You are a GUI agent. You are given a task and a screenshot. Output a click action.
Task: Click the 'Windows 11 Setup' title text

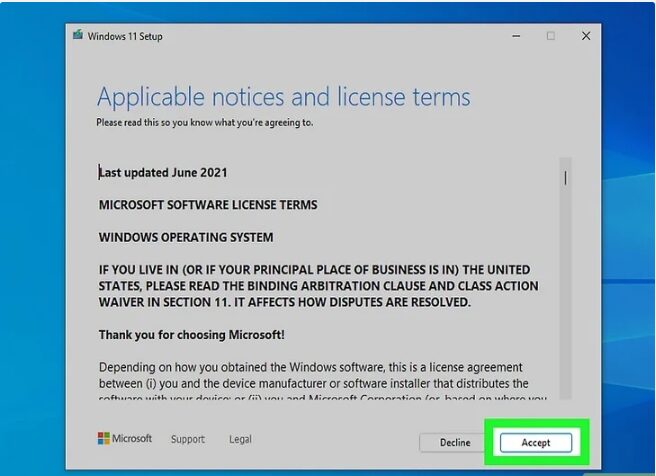pos(125,36)
